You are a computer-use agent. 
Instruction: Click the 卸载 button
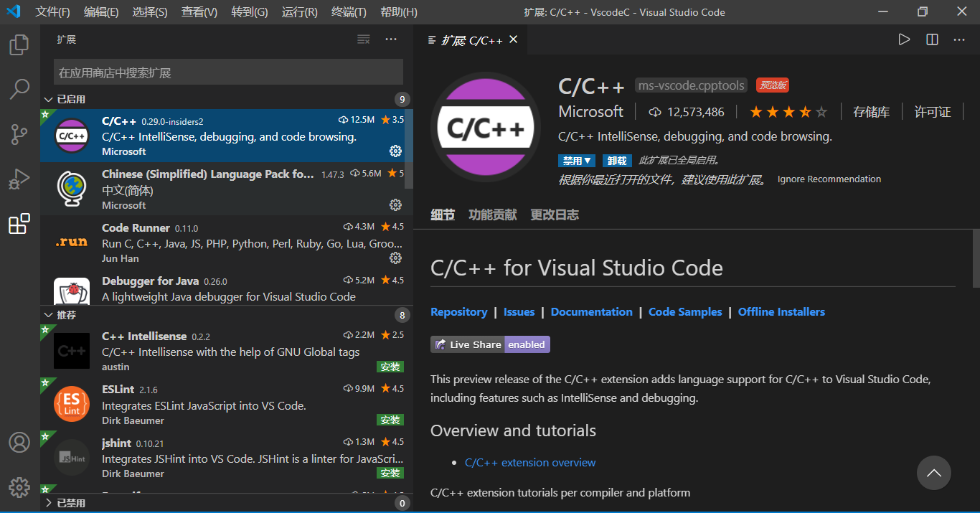click(x=617, y=161)
